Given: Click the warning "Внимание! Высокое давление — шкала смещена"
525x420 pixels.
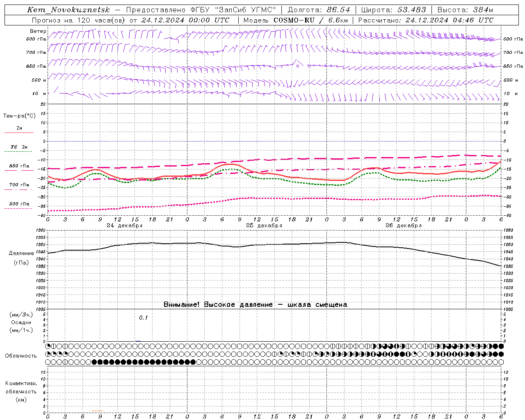Looking at the screenshot, I should coord(256,305).
